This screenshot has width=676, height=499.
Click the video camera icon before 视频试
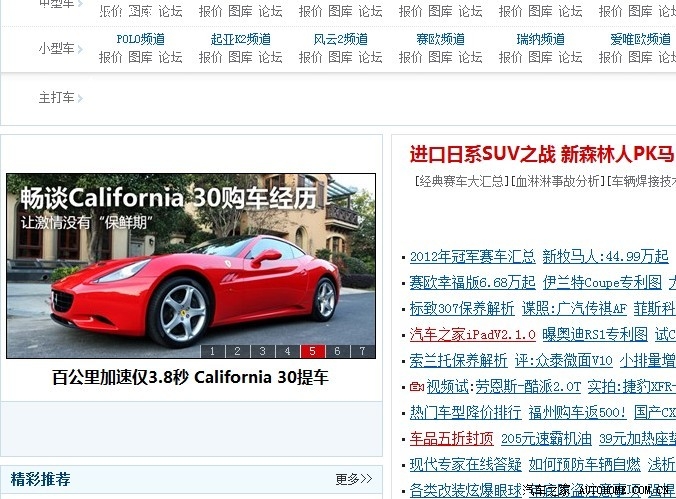pyautogui.click(x=416, y=386)
